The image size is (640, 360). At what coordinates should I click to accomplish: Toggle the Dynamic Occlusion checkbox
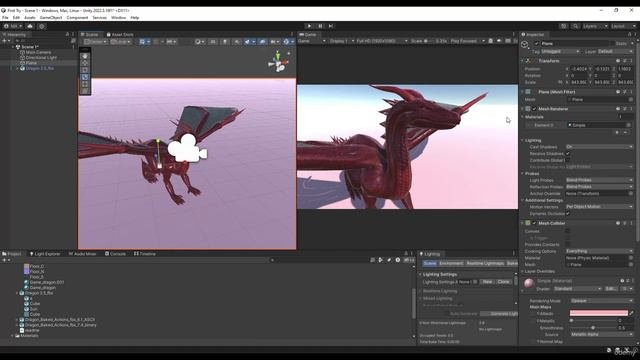pos(568,213)
